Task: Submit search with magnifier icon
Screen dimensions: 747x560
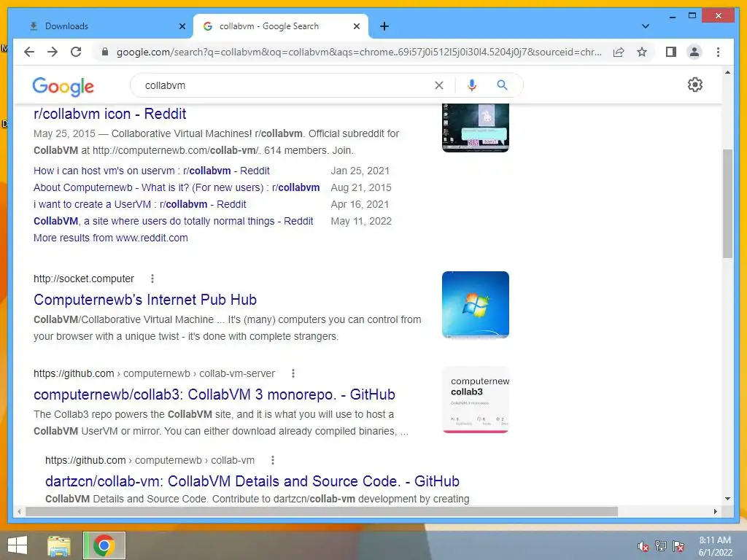Action: tap(502, 85)
